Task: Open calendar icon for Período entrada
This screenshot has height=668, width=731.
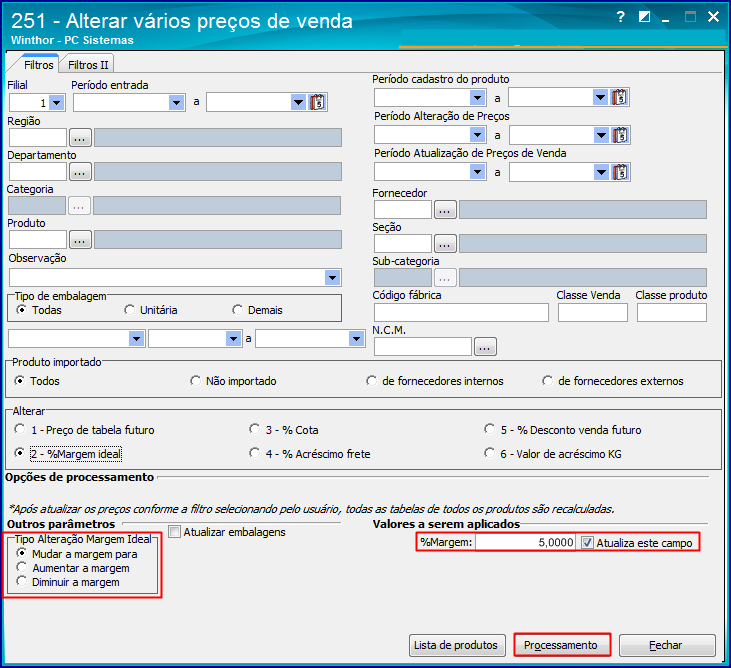Action: coord(317,102)
